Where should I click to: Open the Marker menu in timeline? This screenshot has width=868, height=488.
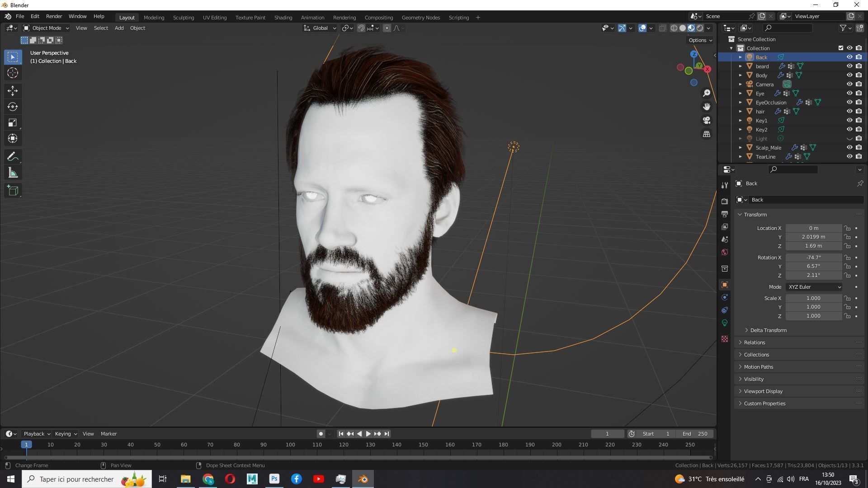108,434
